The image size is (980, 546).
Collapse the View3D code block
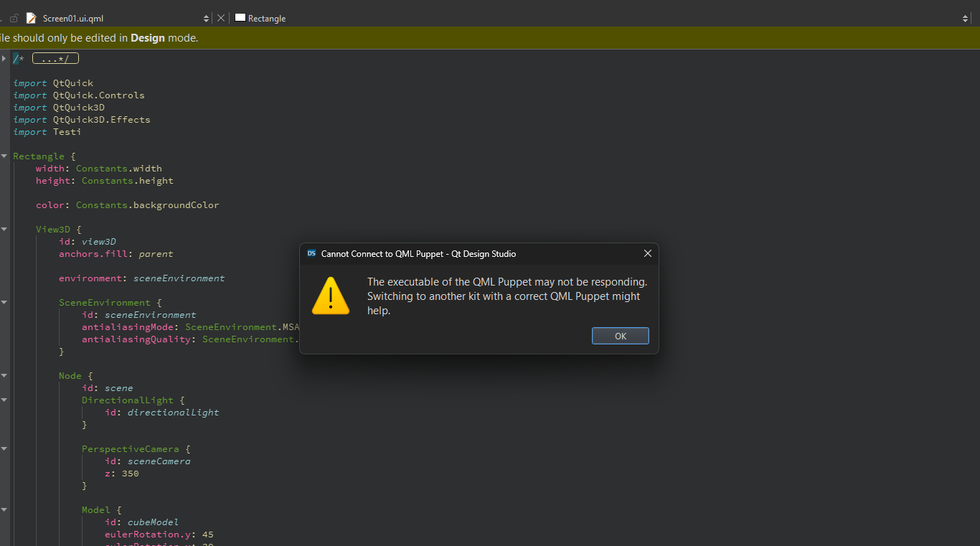coord(4,229)
